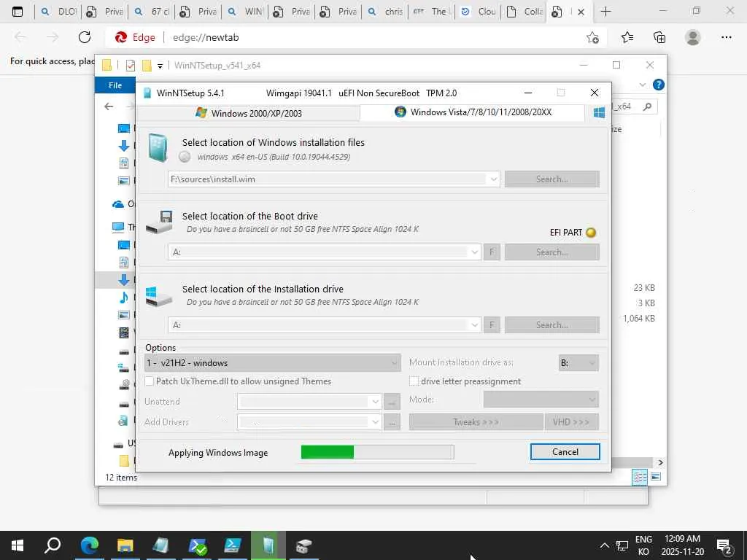Screen dimensions: 747x560
Task: Add this page to favorites in Edge
Action: pyautogui.click(x=592, y=38)
